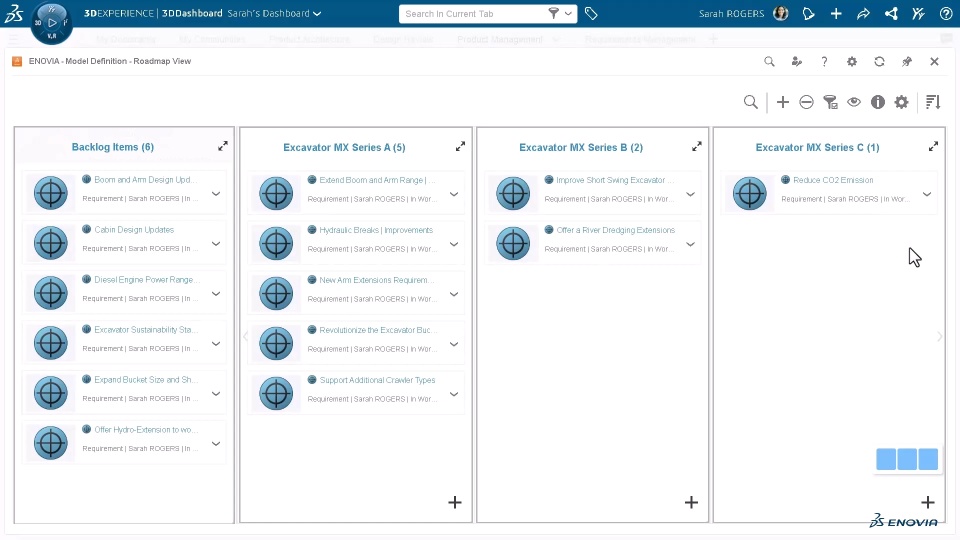Screen dimensions: 960x540
Task: Add item to Excavator MX Series A
Action: [x=454, y=502]
